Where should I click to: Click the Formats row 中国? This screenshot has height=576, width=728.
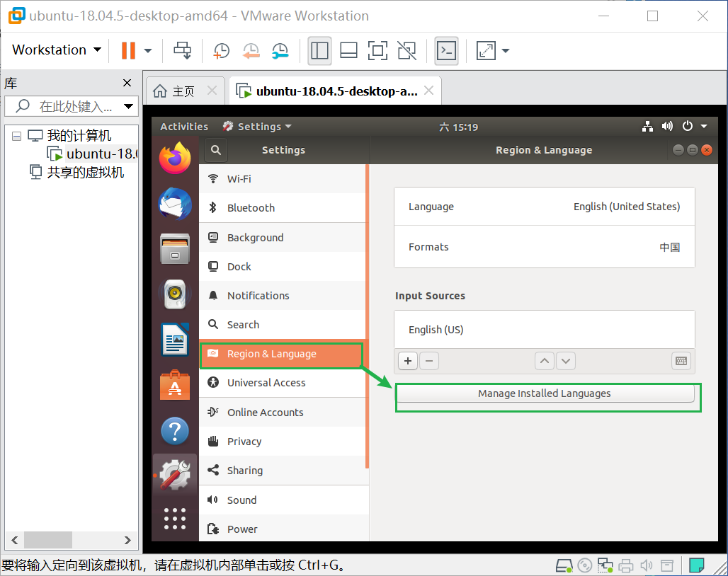pos(544,247)
